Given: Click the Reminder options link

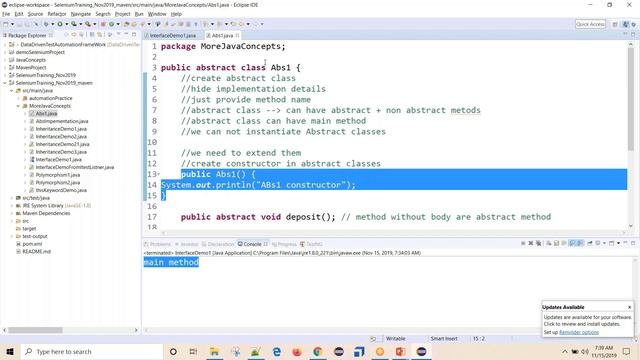Looking at the screenshot, I should tap(579, 332).
